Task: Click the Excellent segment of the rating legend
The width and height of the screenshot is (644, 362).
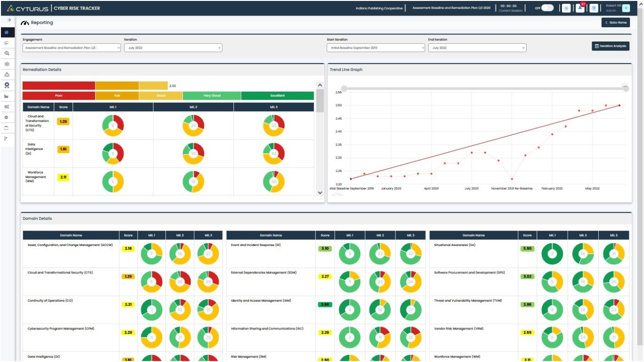Action: click(x=277, y=96)
